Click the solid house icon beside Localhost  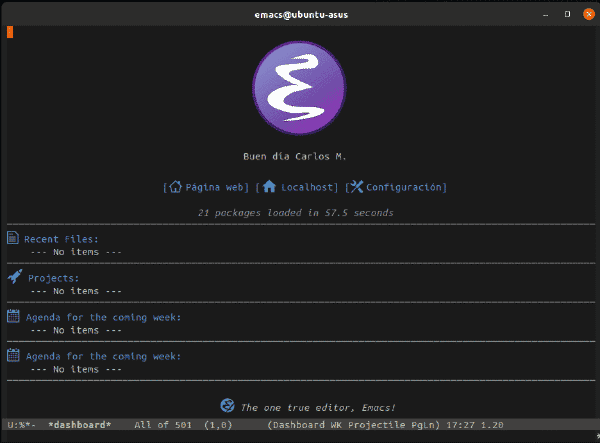pyautogui.click(x=269, y=187)
